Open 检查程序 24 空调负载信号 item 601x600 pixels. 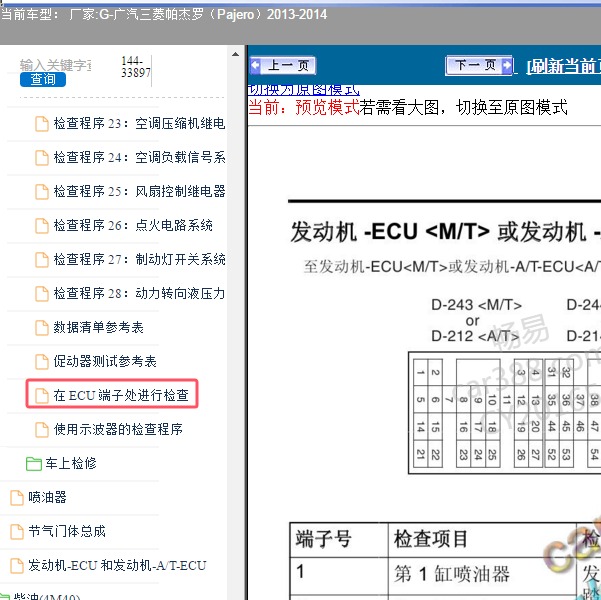(139, 157)
